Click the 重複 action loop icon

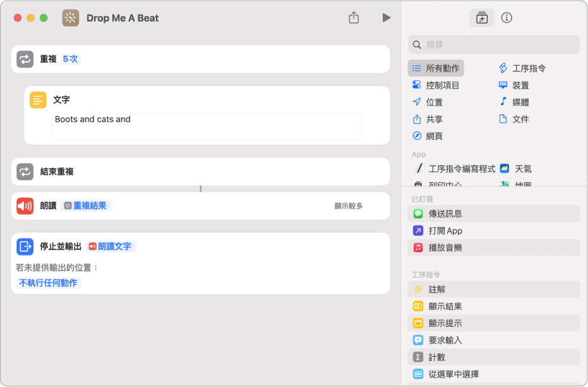pyautogui.click(x=25, y=59)
